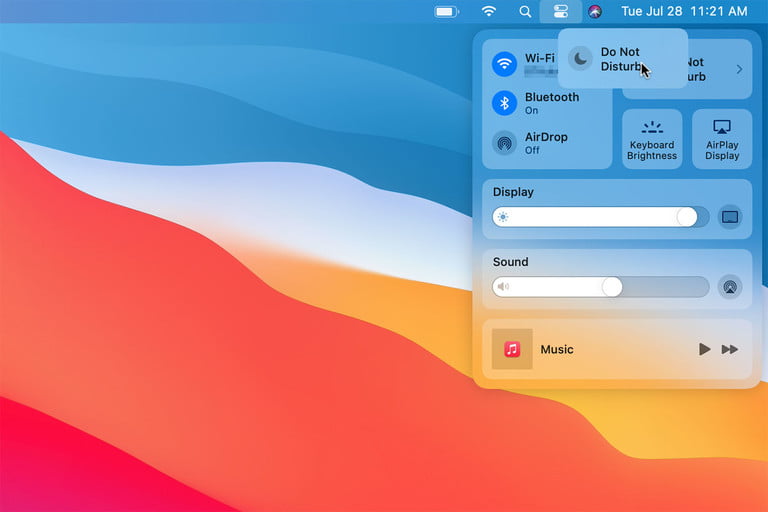Open the Wi-Fi status menu bar icon
This screenshot has width=768, height=512.
(489, 11)
